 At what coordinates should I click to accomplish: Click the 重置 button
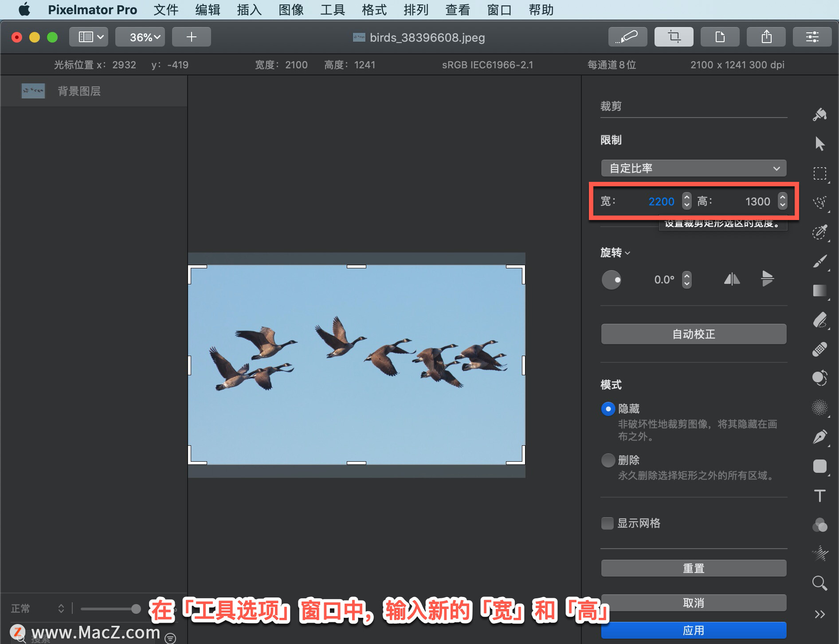tap(694, 568)
